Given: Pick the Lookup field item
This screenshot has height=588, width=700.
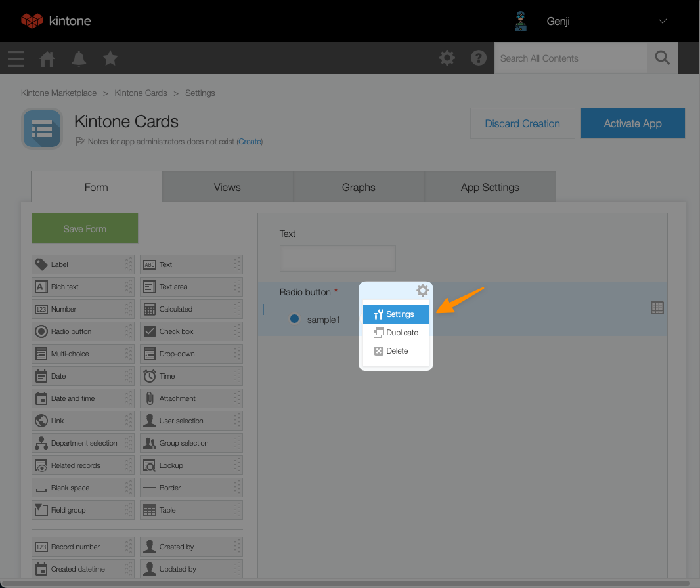Looking at the screenshot, I should (x=191, y=465).
